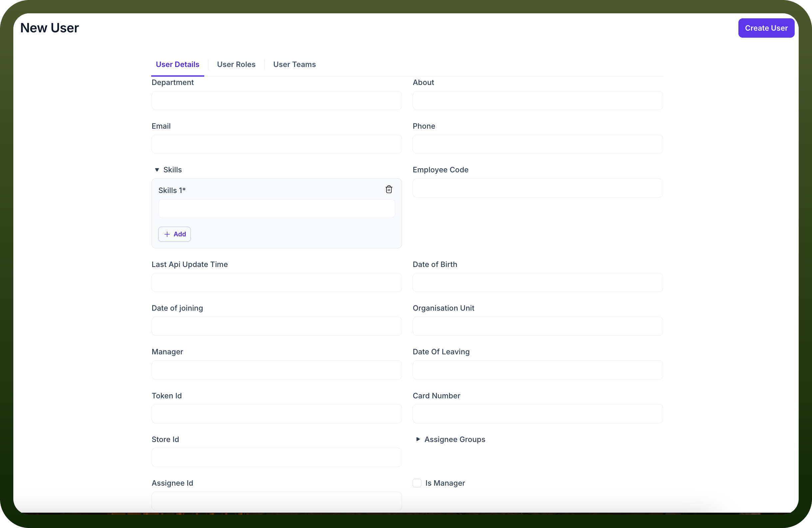Click into the Manager field
812x528 pixels.
277,370
